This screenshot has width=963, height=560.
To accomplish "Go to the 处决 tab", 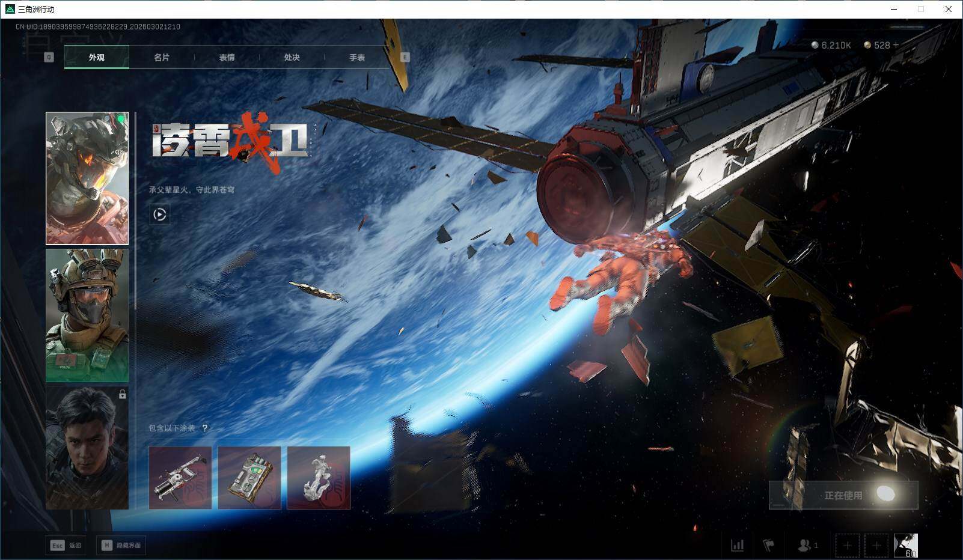I will pyautogui.click(x=292, y=57).
